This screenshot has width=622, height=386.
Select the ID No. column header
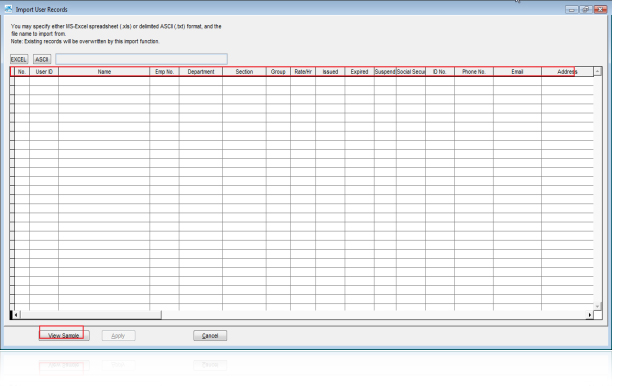tap(440, 72)
